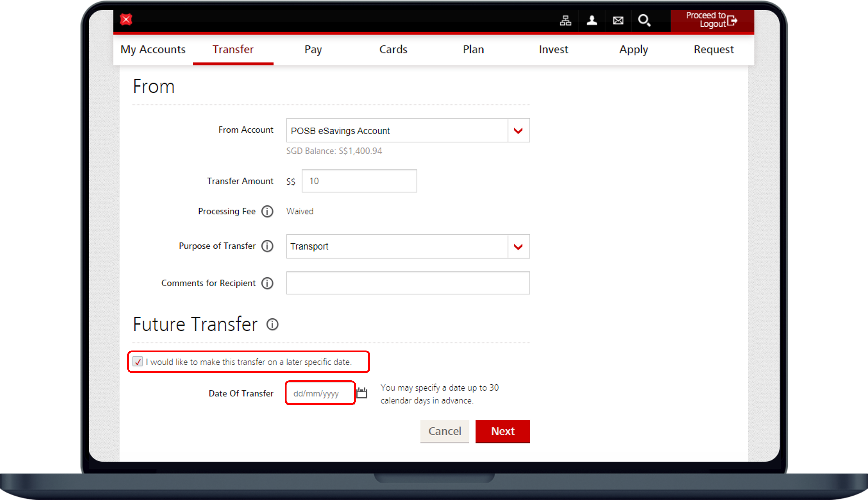This screenshot has width=868, height=500.
Task: Show Future Transfer info icon
Action: 272,324
